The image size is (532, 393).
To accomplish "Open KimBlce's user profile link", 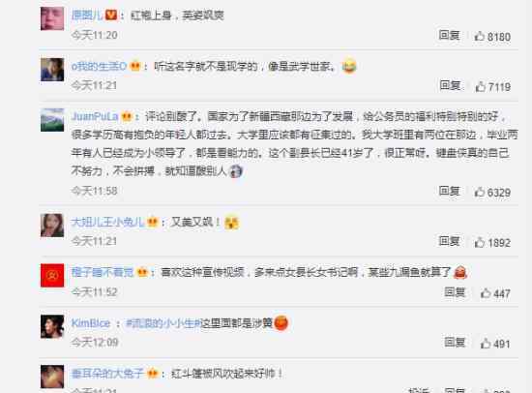I will point(91,323).
